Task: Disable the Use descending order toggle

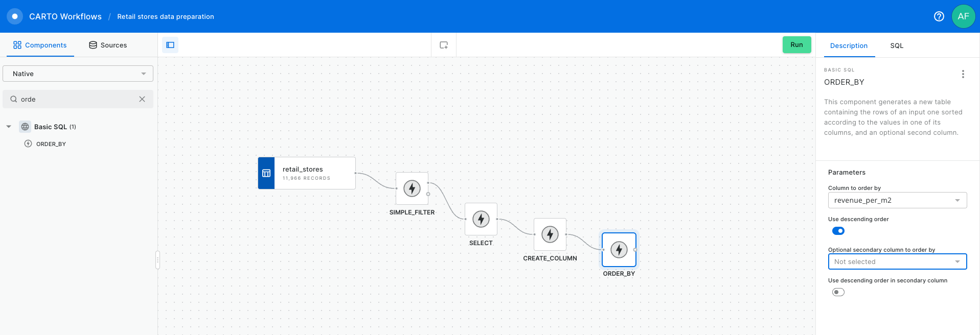Action: click(838, 231)
